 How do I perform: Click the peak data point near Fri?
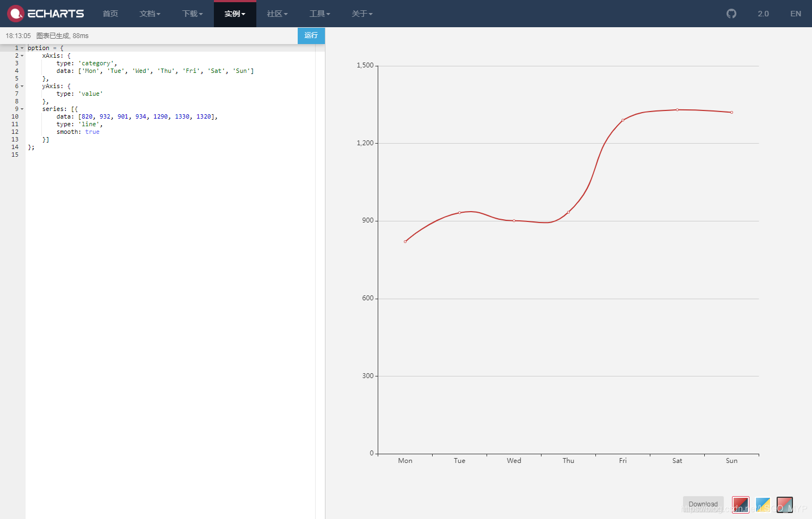[x=623, y=120]
